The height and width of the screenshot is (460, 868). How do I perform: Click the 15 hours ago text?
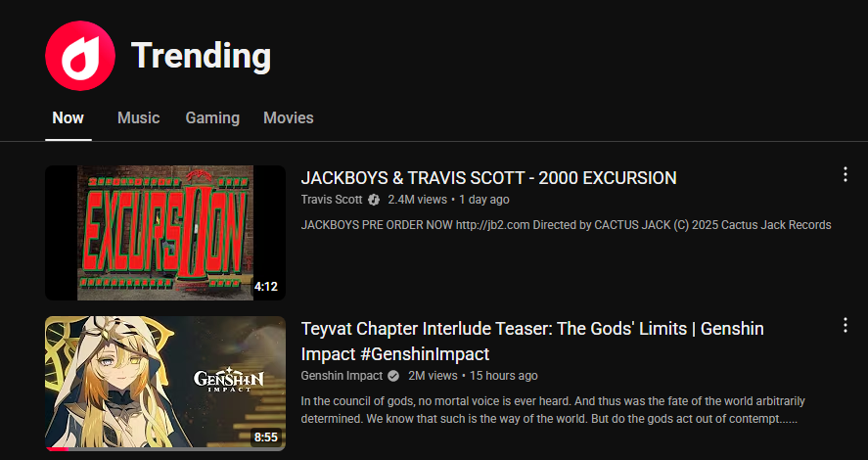click(x=504, y=376)
